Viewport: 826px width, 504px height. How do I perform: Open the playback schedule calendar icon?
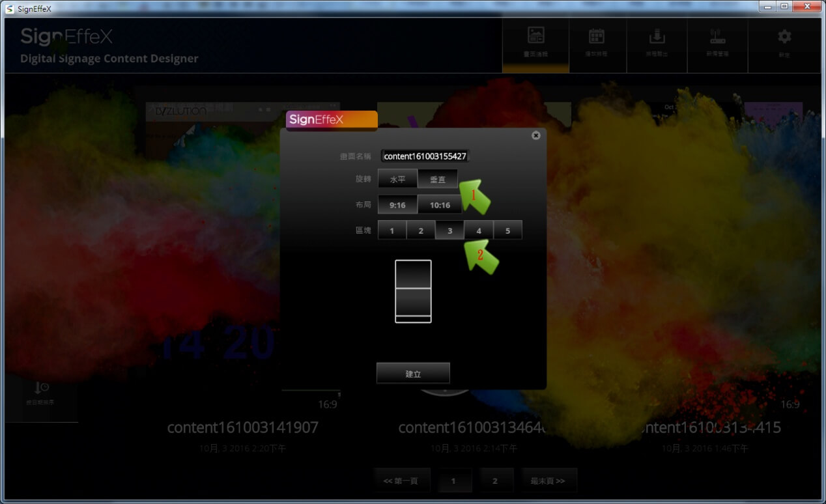(x=596, y=36)
